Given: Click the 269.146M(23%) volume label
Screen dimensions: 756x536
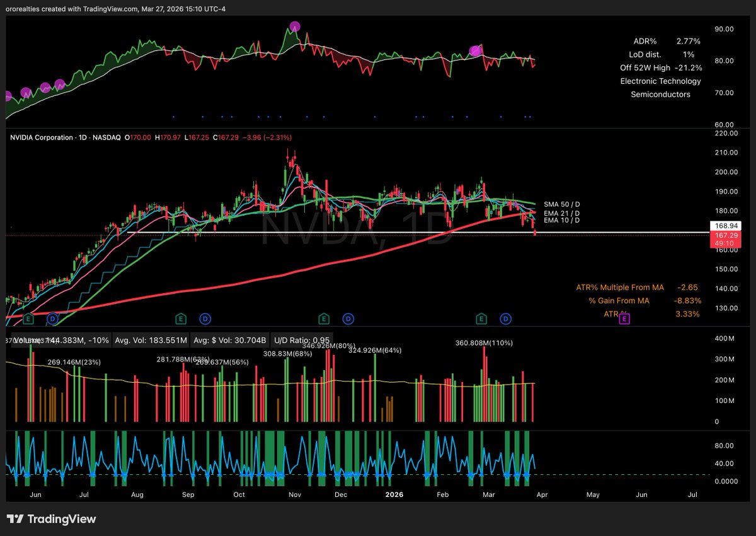Looking at the screenshot, I should click(74, 363).
